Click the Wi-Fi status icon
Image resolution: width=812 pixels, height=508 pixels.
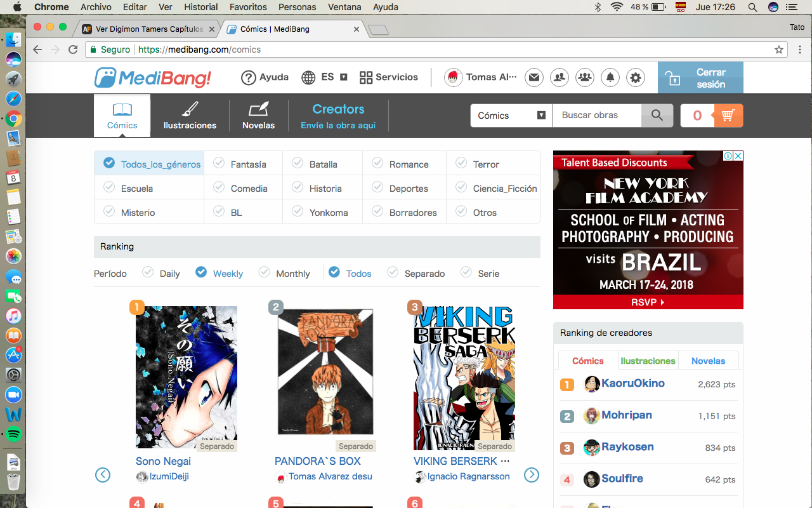tap(617, 7)
